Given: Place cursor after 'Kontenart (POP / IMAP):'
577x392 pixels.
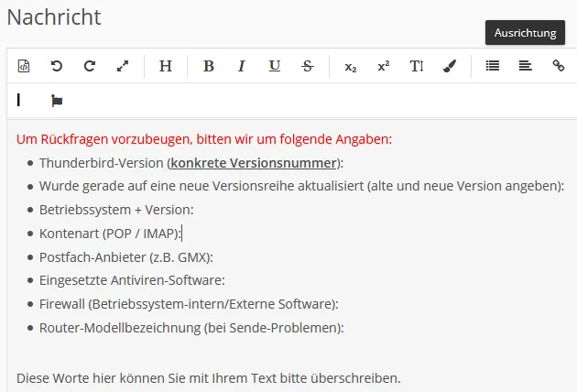Looking at the screenshot, I should (x=181, y=234).
